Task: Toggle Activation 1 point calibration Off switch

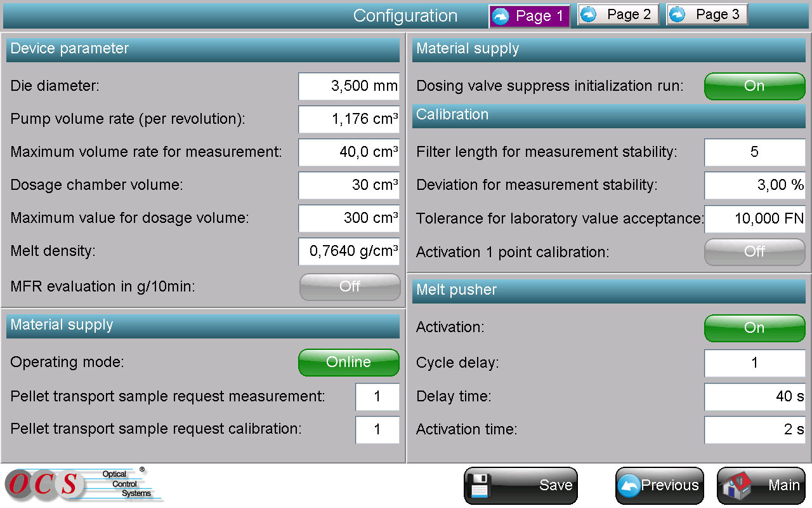Action: pyautogui.click(x=754, y=252)
